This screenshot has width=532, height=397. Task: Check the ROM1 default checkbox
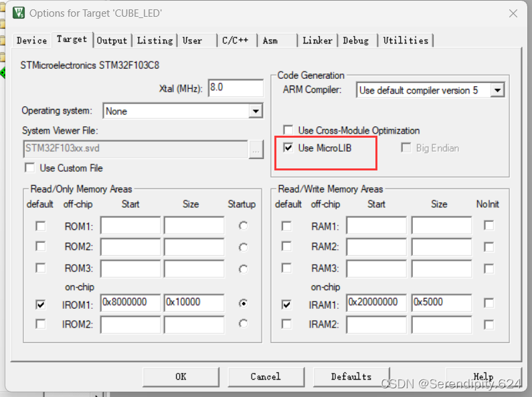pyautogui.click(x=41, y=226)
